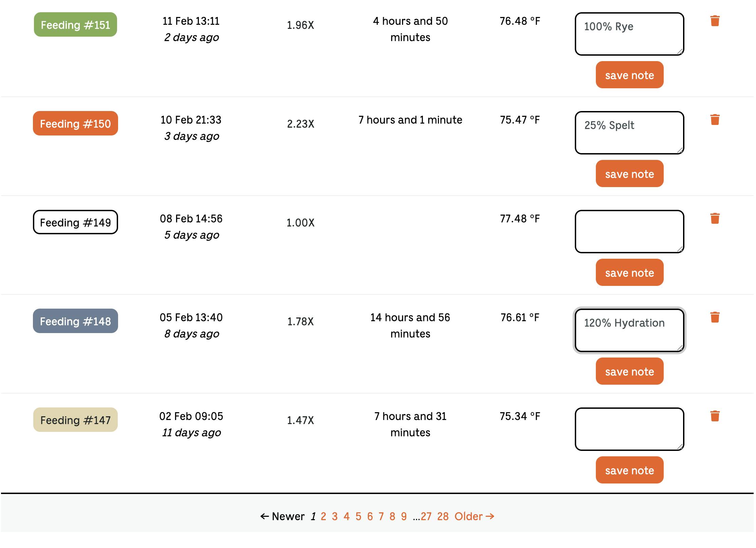756x548 pixels.
Task: Save the 120% Hydration note
Action: pyautogui.click(x=629, y=371)
